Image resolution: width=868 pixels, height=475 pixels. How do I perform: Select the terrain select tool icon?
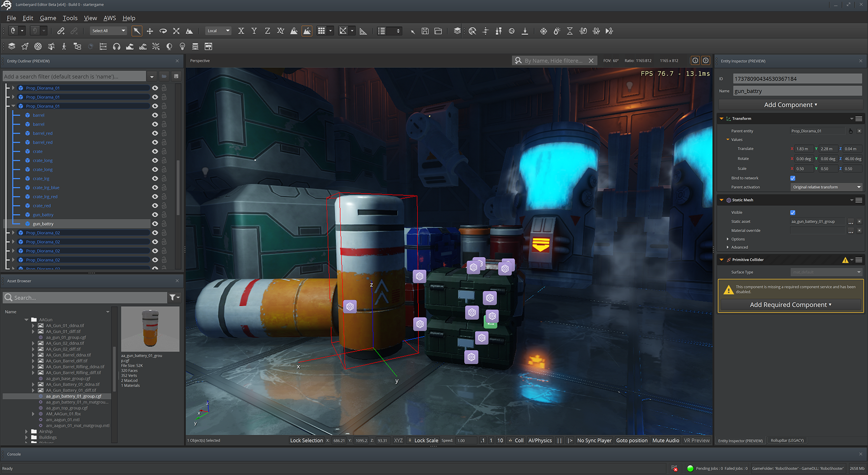tap(189, 31)
